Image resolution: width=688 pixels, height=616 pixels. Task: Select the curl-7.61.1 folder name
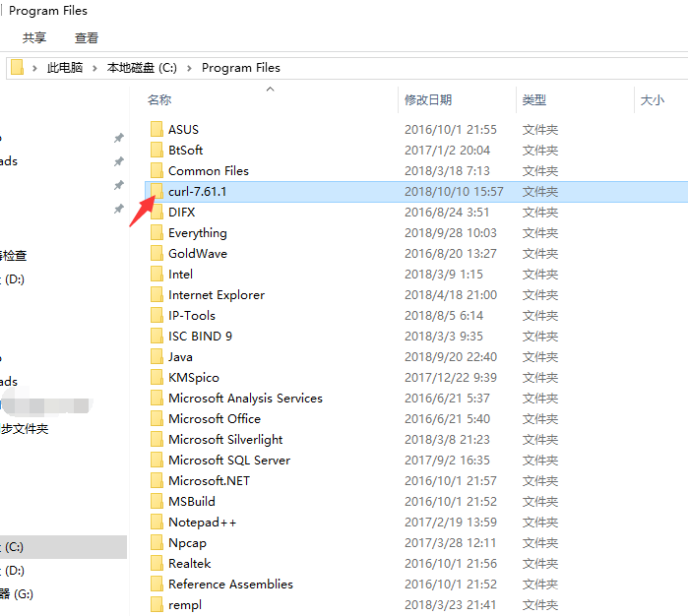click(x=198, y=192)
